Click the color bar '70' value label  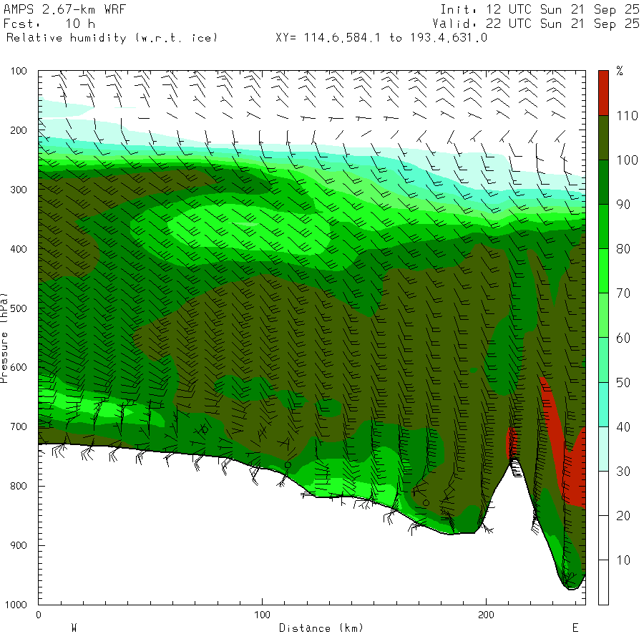(x=623, y=293)
